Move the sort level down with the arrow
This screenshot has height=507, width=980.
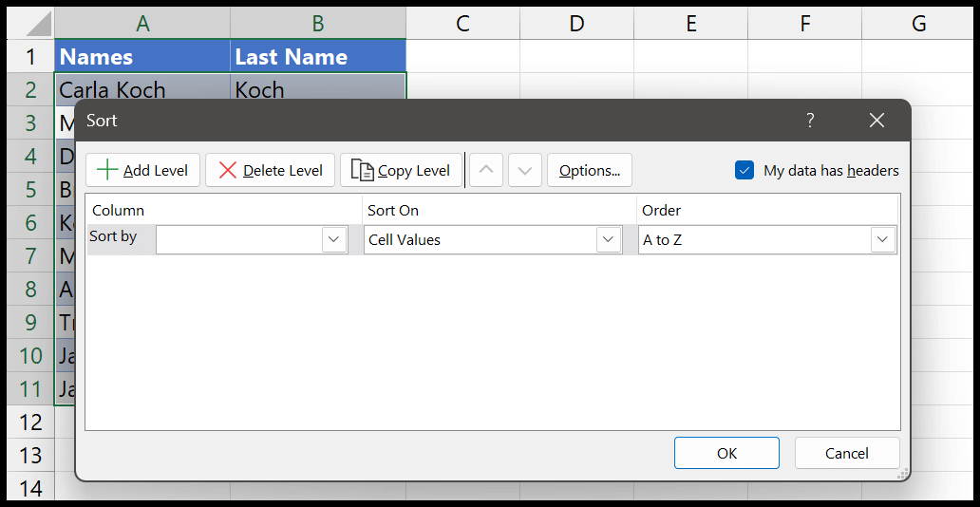[525, 170]
